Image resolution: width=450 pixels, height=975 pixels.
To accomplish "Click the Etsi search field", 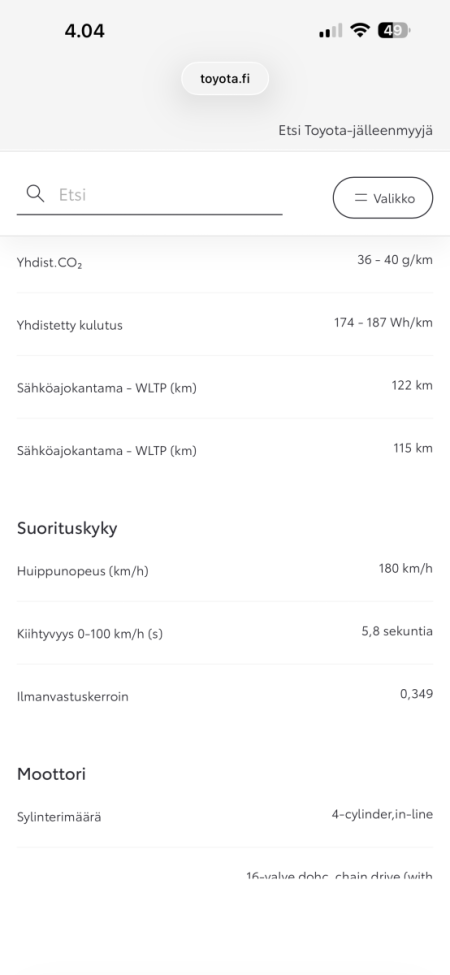I will 149,195.
